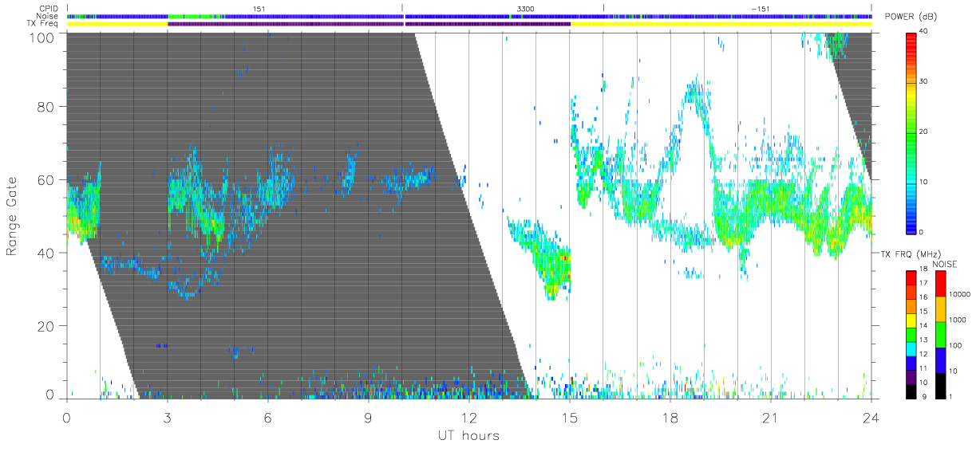Click the 'Range Gate' y-axis label
Image resolution: width=980 pixels, height=452 pixels.
coord(13,217)
